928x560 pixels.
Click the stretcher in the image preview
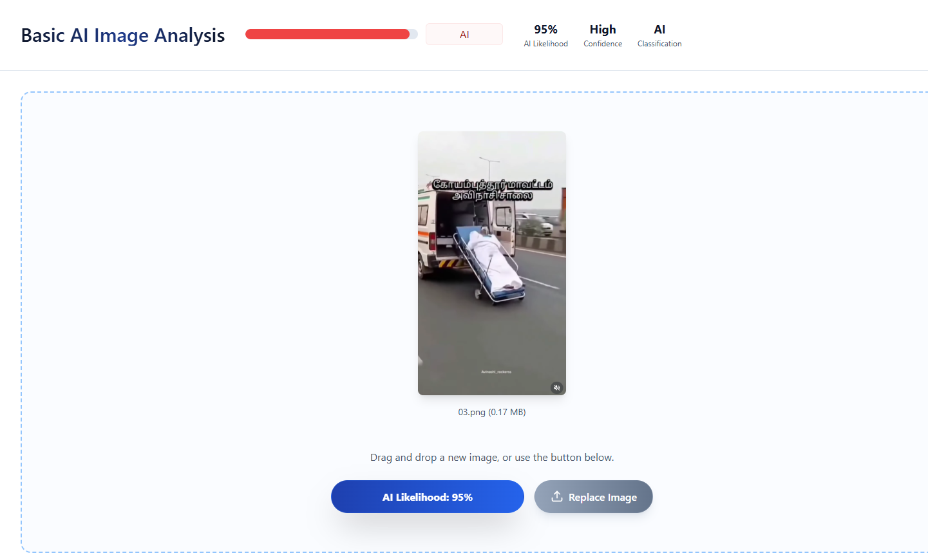491,265
